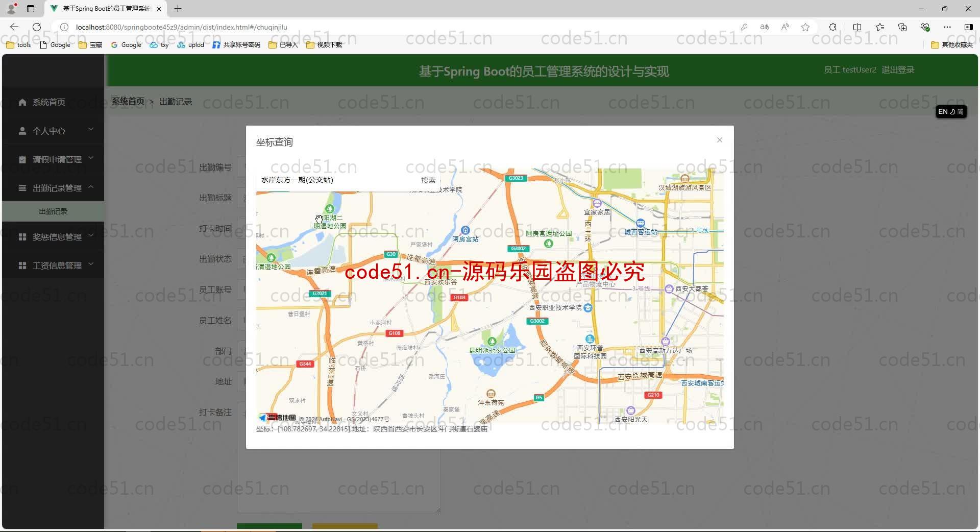The height and width of the screenshot is (532, 980).
Task: Open the 共享账号密码 bookmark
Action: (236, 45)
